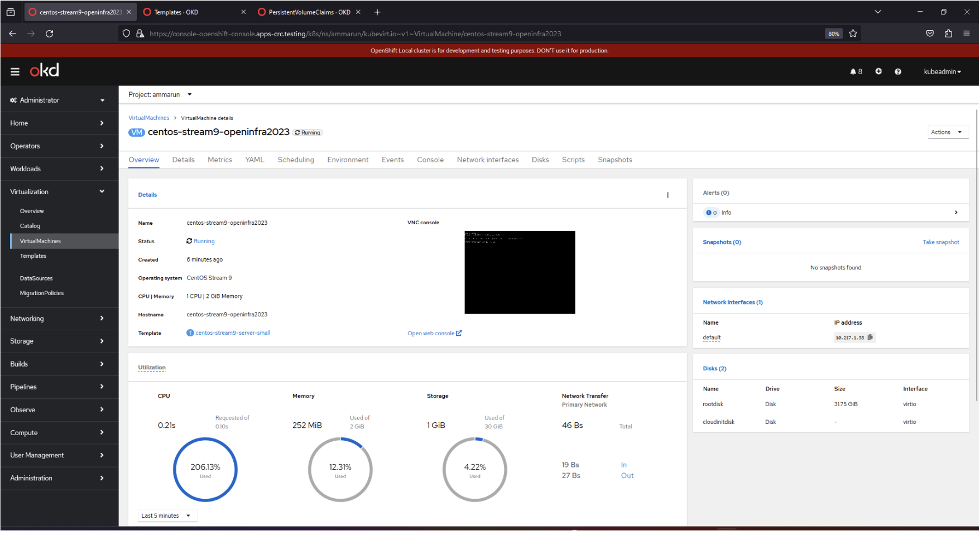The width and height of the screenshot is (980, 540).
Task: Click the zoom level 80% indicator
Action: coord(833,33)
